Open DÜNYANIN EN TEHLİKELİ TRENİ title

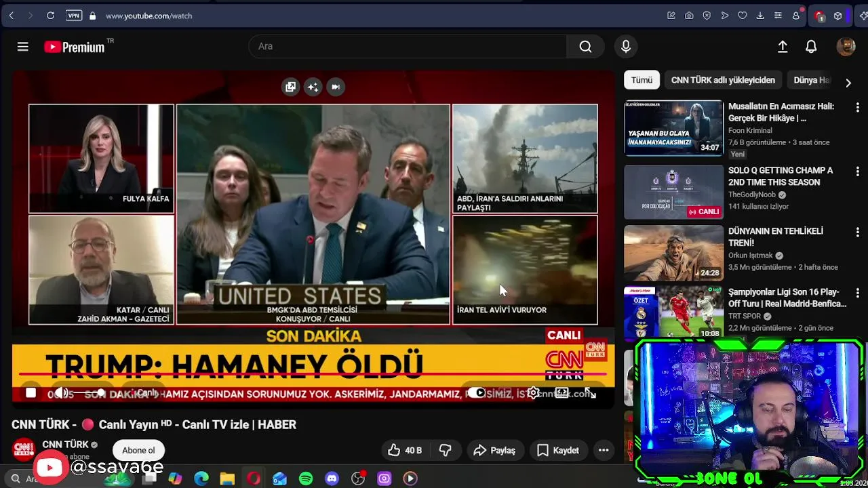(x=776, y=237)
